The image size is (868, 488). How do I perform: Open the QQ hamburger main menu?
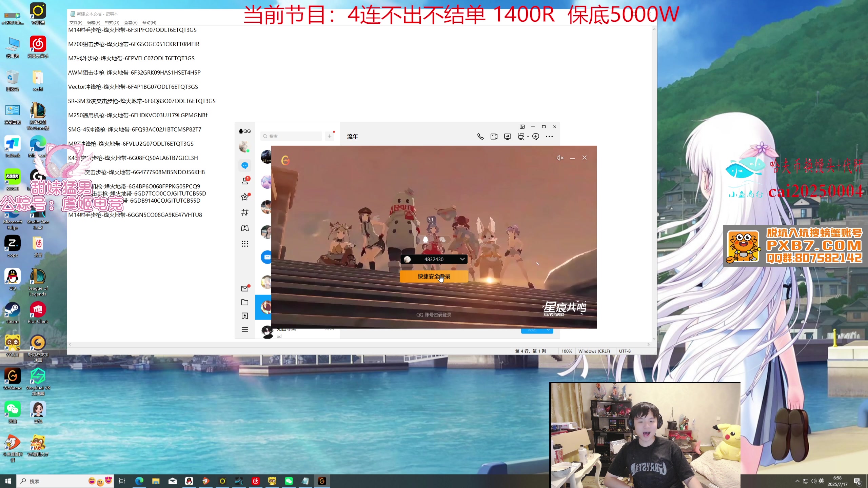click(x=245, y=330)
